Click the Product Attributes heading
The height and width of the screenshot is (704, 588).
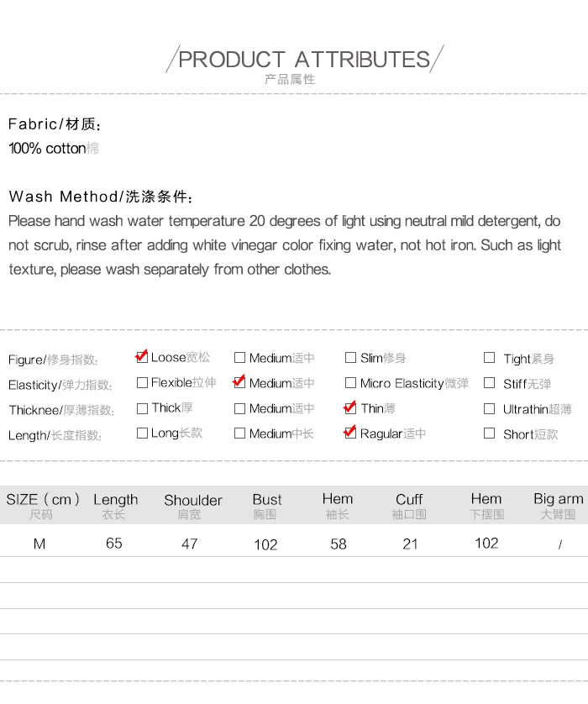[304, 60]
